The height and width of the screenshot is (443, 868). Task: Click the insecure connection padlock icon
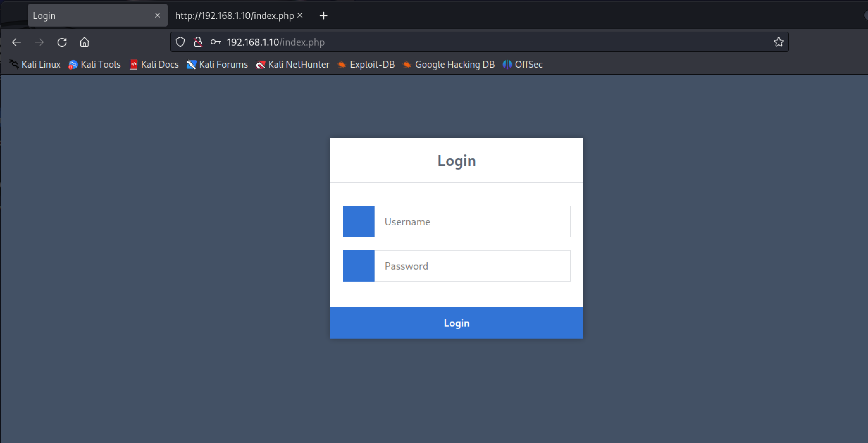(198, 42)
